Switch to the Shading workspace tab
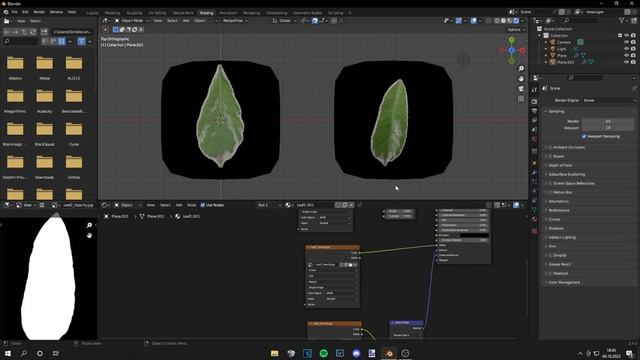 (x=206, y=13)
